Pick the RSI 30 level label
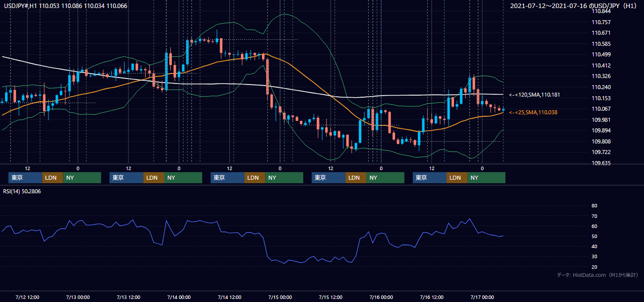 [594, 256]
